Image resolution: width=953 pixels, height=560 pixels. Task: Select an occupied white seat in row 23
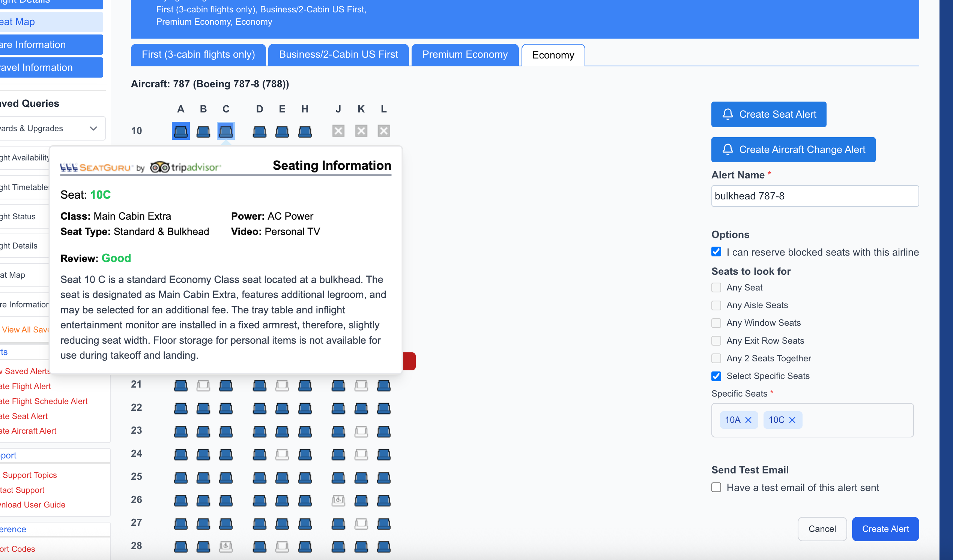[361, 431]
